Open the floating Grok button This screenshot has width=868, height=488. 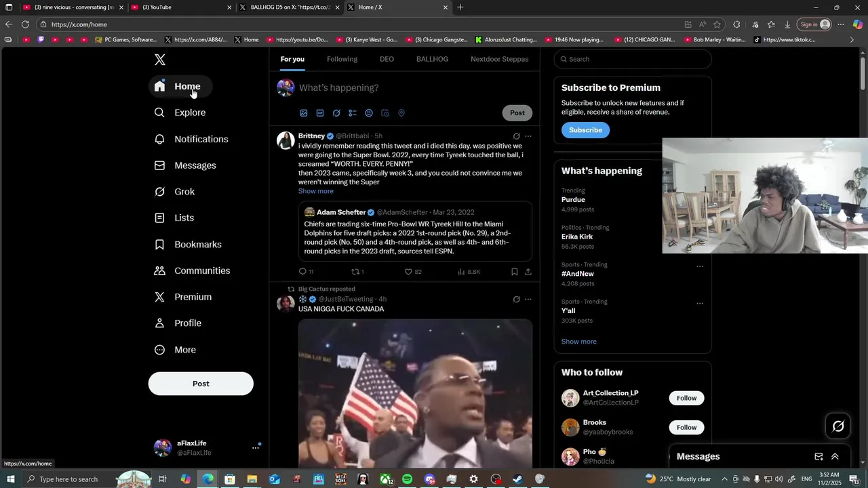click(x=838, y=426)
